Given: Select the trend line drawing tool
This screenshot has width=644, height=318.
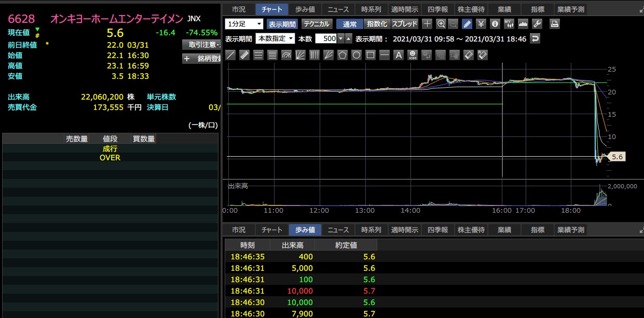Looking at the screenshot, I should click(x=231, y=54).
